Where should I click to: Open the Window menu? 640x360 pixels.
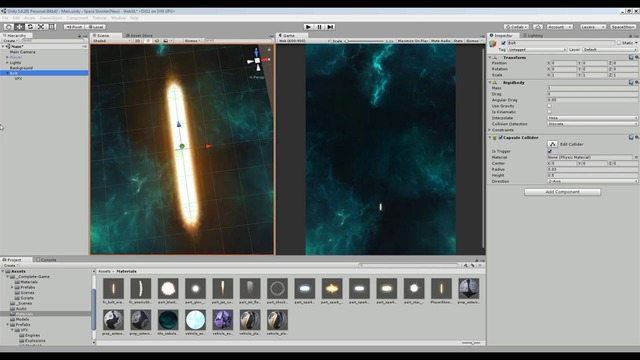[118, 18]
